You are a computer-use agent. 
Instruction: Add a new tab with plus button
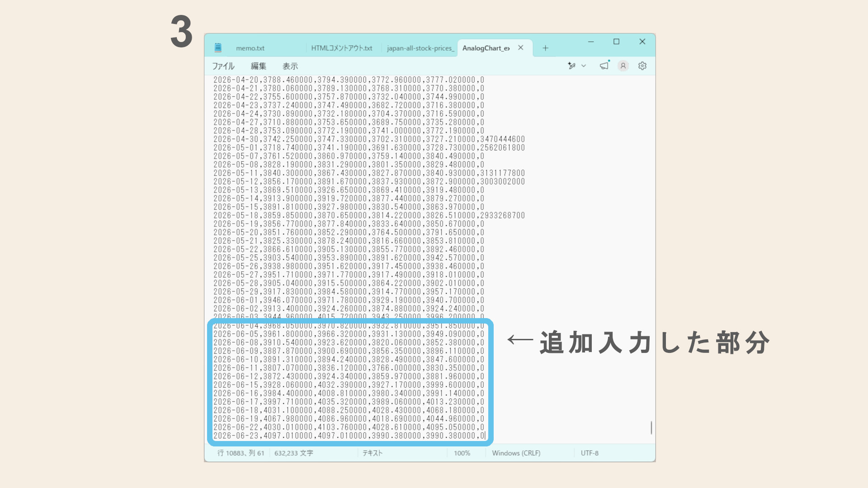click(x=546, y=48)
